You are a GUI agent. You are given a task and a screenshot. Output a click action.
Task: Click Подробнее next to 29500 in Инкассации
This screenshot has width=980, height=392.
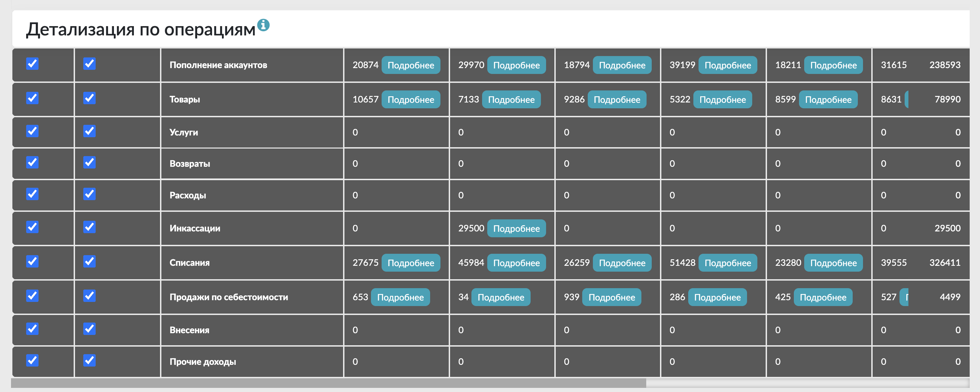[x=516, y=228]
